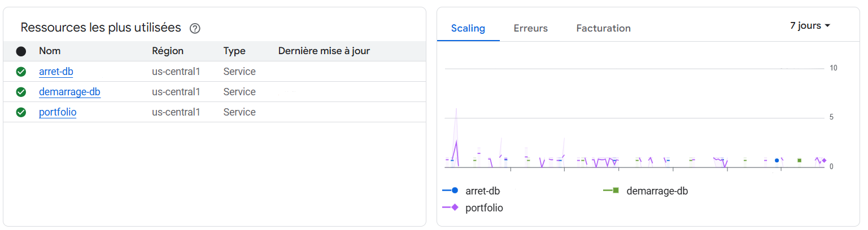
Task: Click the help icon beside Ressources les plus utilisées
Action: click(x=195, y=28)
